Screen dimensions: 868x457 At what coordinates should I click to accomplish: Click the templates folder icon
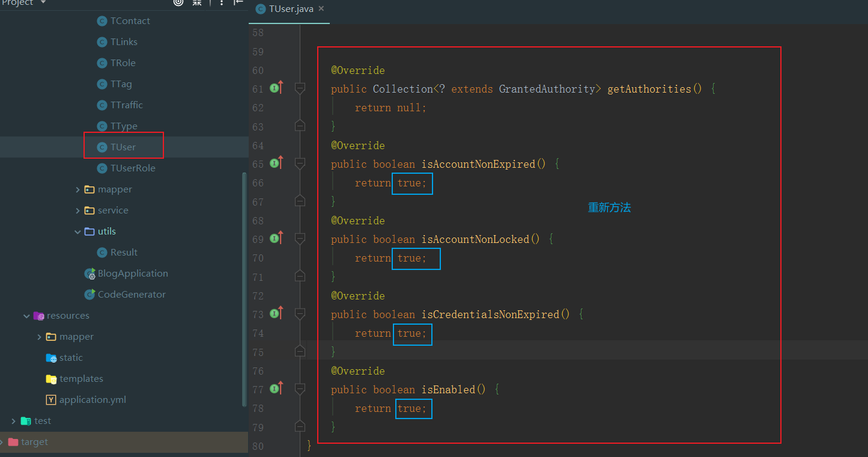click(x=50, y=378)
